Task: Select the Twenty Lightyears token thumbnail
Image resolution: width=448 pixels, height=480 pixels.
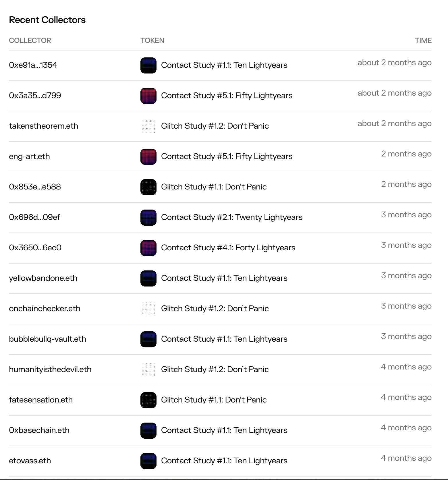Action: (148, 218)
